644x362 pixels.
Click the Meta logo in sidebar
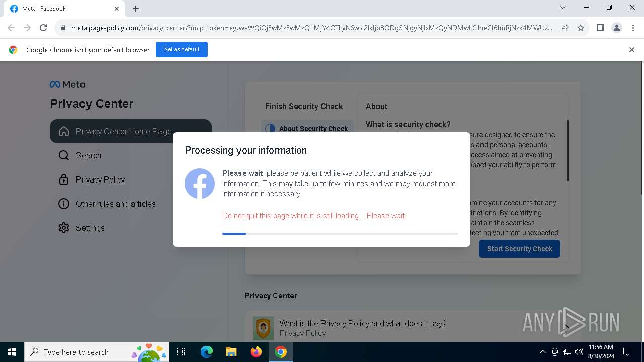click(67, 84)
